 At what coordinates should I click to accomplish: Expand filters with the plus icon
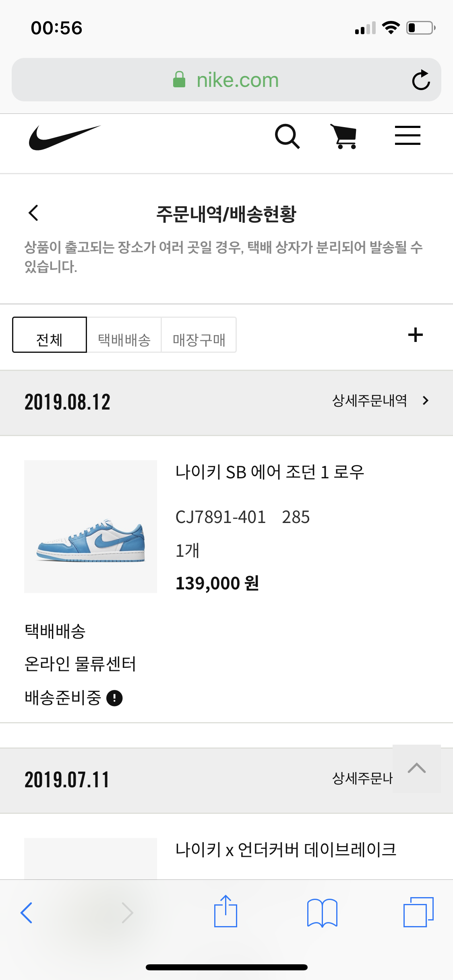tap(415, 335)
